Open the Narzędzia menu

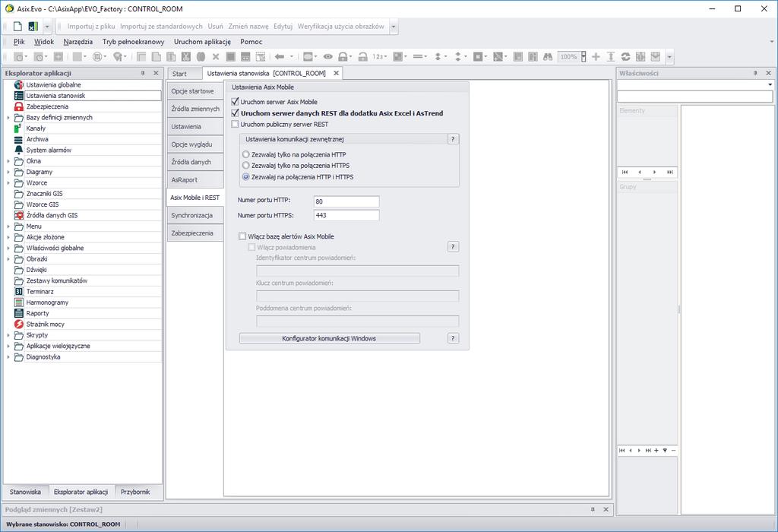click(78, 42)
